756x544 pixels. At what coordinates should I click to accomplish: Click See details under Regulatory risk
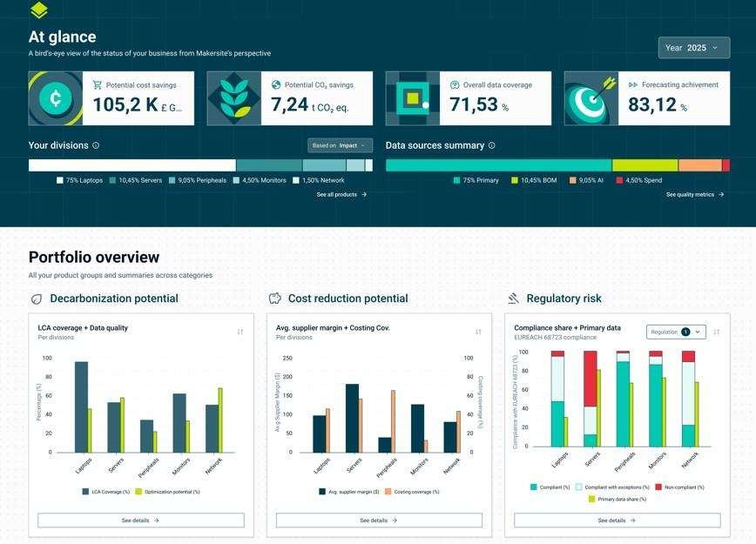(x=617, y=520)
